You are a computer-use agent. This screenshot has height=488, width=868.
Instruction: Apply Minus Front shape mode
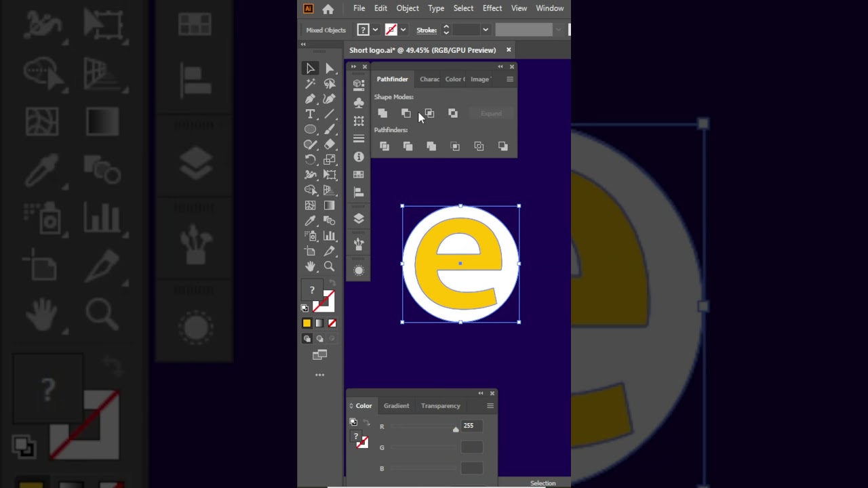tap(406, 113)
